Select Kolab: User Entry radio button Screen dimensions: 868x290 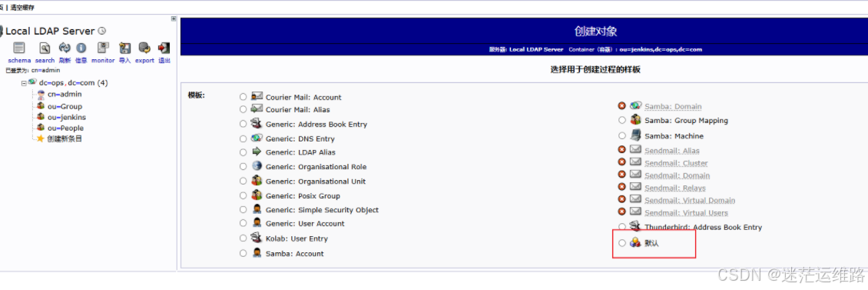click(x=243, y=238)
